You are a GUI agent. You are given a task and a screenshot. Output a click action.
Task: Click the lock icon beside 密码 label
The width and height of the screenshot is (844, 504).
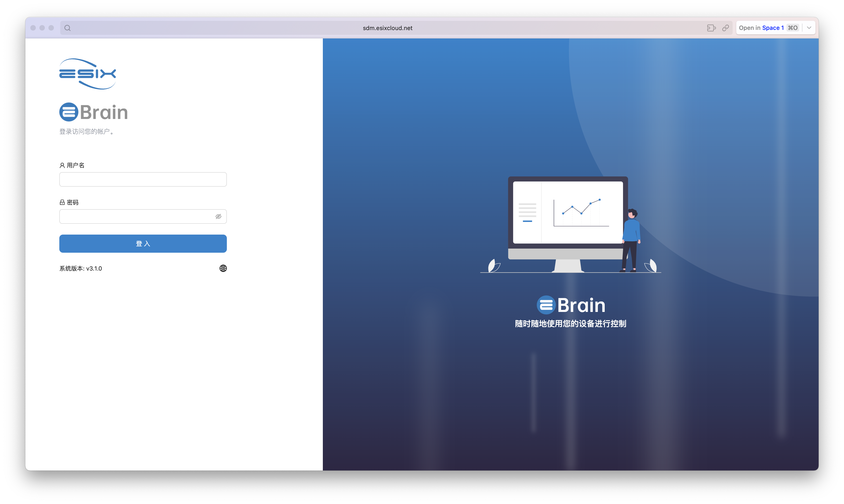click(62, 202)
